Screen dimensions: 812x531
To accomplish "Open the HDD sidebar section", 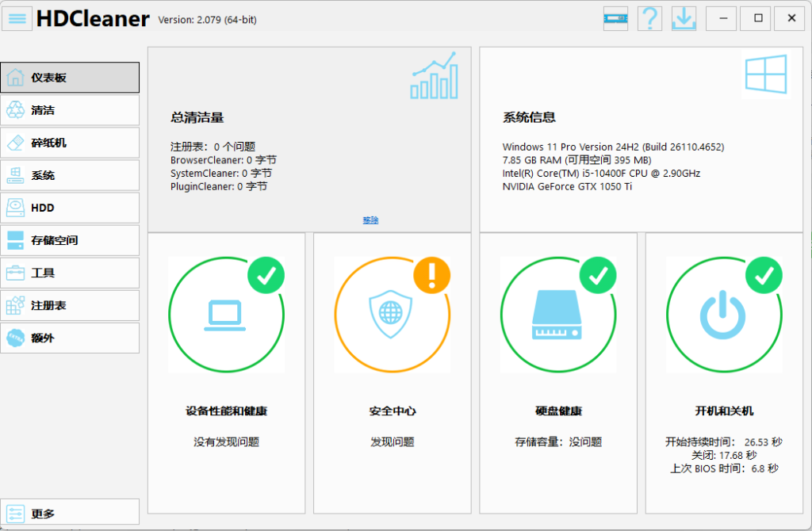I will [x=70, y=208].
